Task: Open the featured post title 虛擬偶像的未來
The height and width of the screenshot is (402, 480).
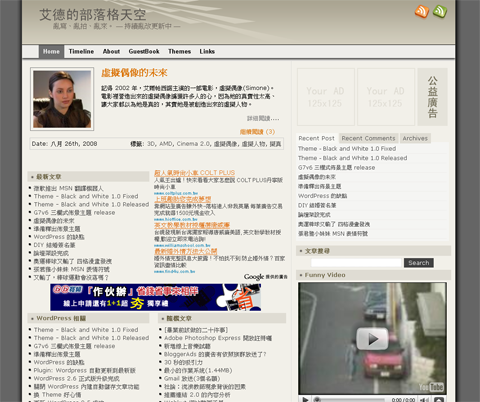Action: point(134,73)
